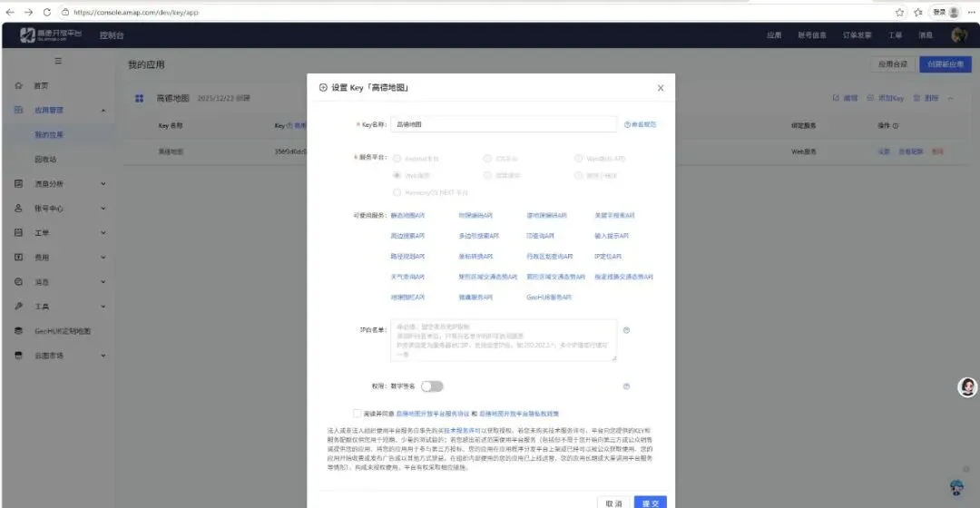980x508 pixels.
Task: Expand the 消息 sidebar section
Action: [x=103, y=282]
